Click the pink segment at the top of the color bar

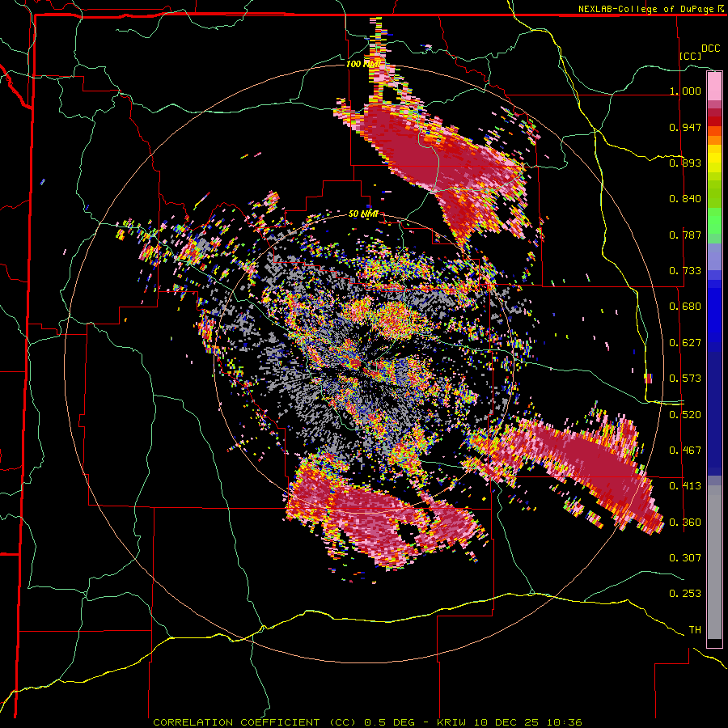click(714, 86)
